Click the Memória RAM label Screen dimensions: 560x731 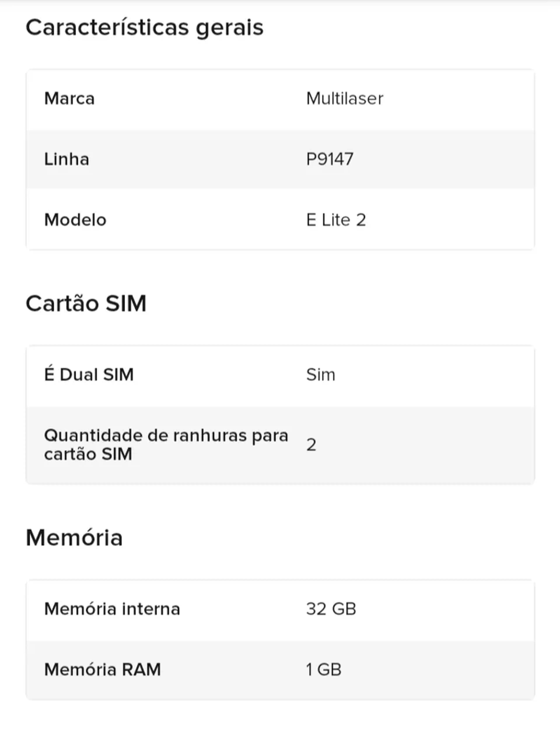click(x=103, y=670)
